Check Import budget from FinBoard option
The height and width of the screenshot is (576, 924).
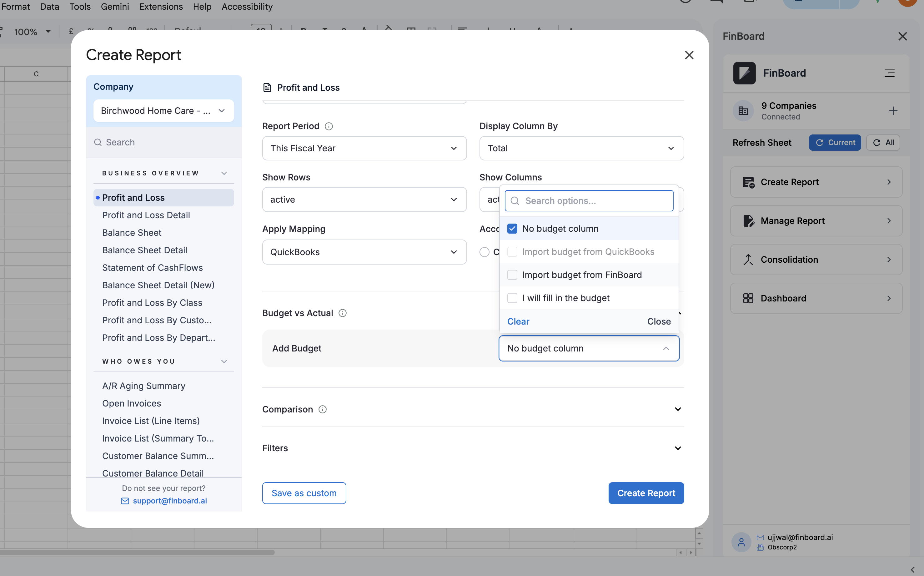click(x=512, y=275)
